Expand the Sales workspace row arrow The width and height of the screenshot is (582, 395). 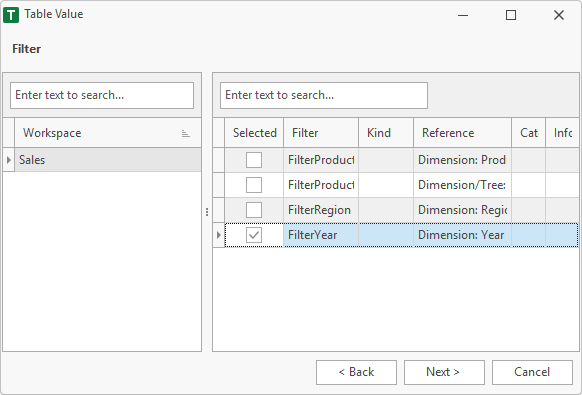pyautogui.click(x=9, y=160)
